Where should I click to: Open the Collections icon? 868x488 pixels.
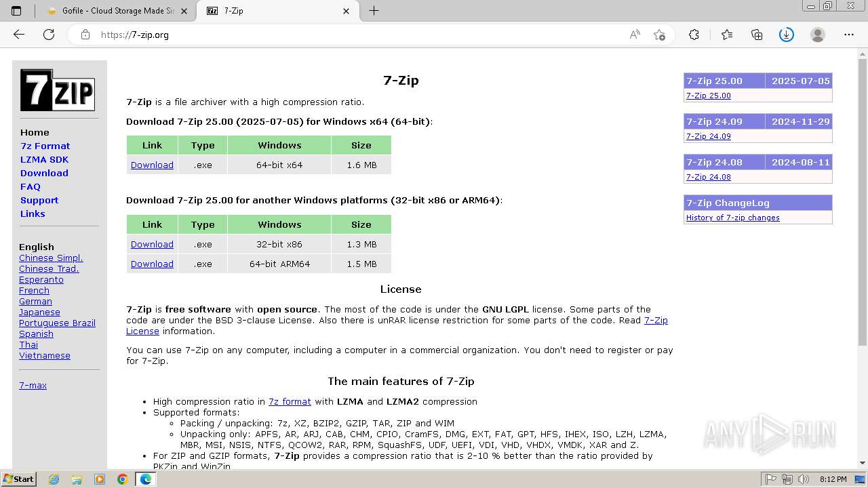coord(757,35)
